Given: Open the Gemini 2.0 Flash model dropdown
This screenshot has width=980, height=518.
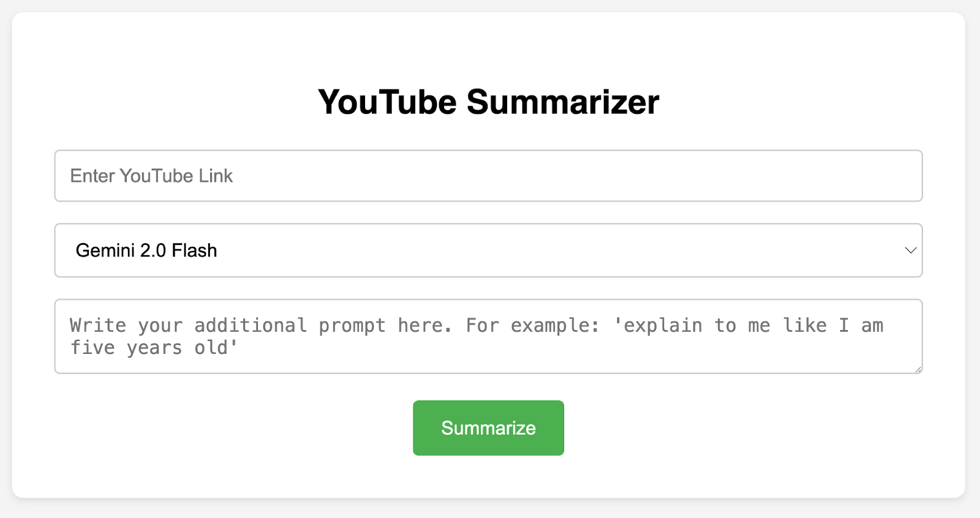Looking at the screenshot, I should [x=488, y=250].
